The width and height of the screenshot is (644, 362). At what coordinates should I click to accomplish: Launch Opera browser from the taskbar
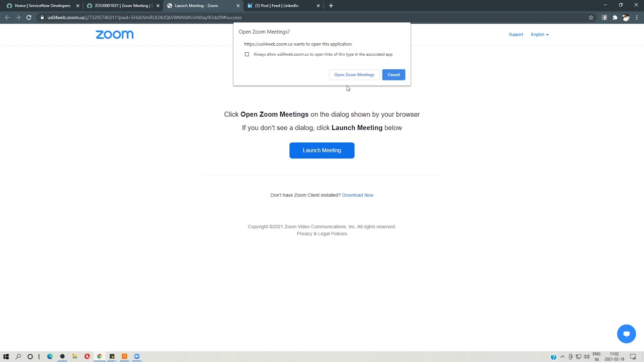point(87,356)
